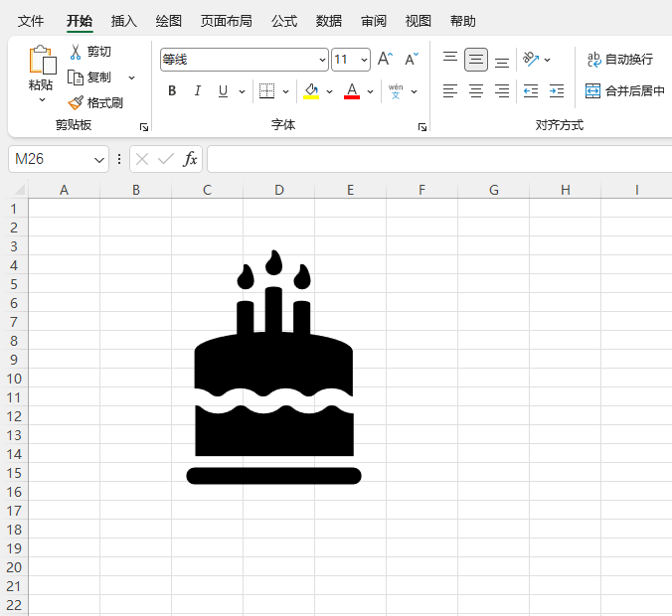Click the Paste clipboard icon

tap(43, 60)
